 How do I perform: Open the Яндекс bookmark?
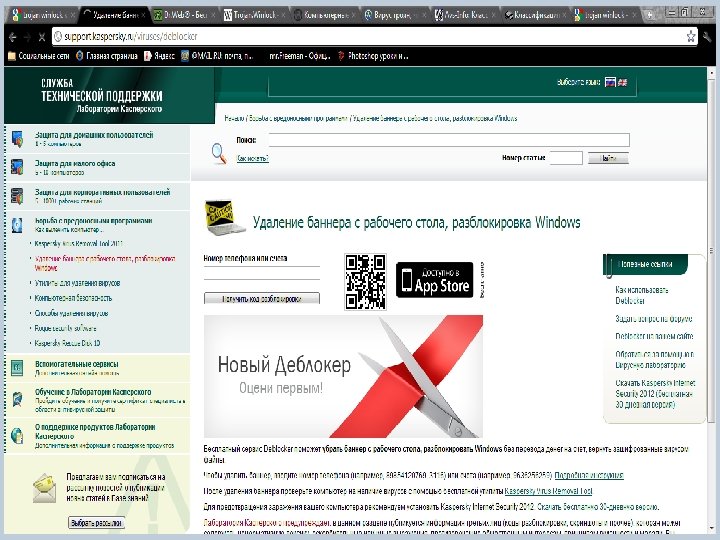coord(159,56)
